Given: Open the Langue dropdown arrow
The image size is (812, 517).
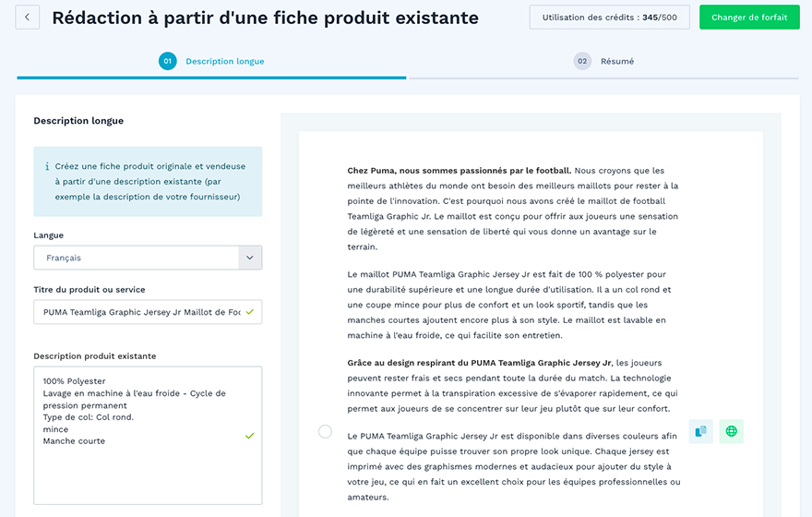Looking at the screenshot, I should coord(250,258).
